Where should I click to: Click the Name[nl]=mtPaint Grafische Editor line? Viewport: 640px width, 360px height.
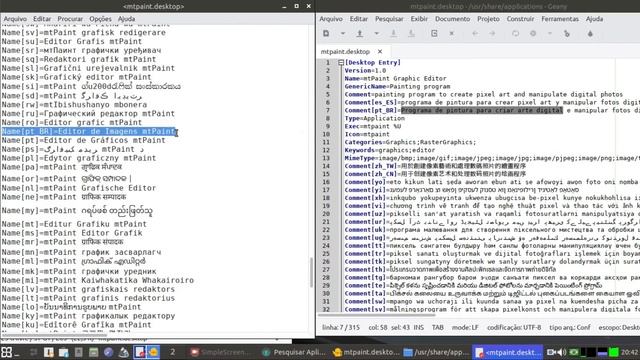pyautogui.click(x=79, y=188)
